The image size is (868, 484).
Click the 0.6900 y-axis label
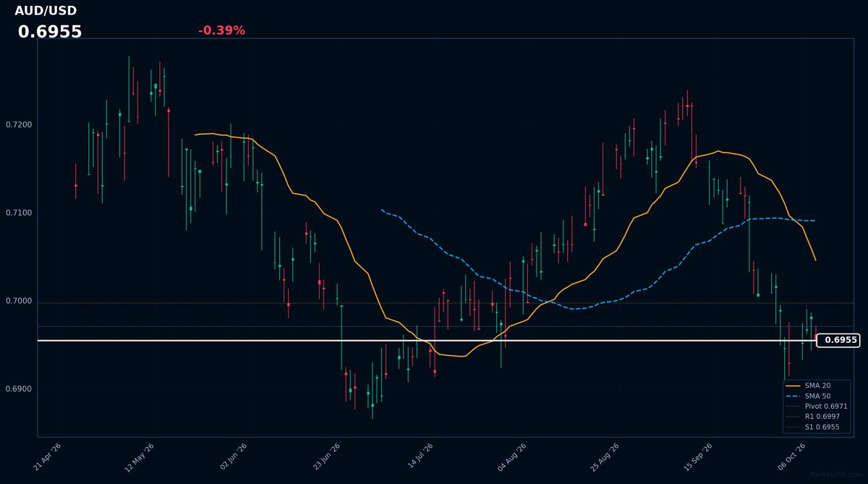pos(19,389)
